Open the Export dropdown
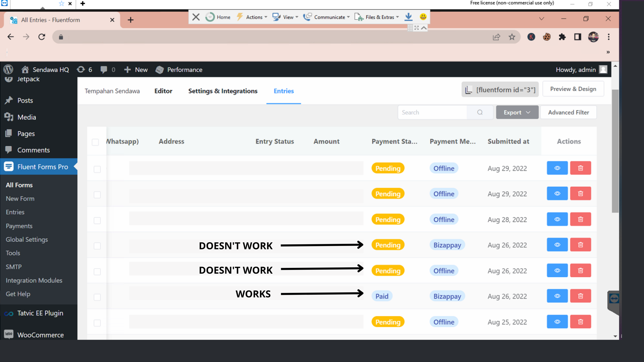This screenshot has width=644, height=362. pos(517,112)
